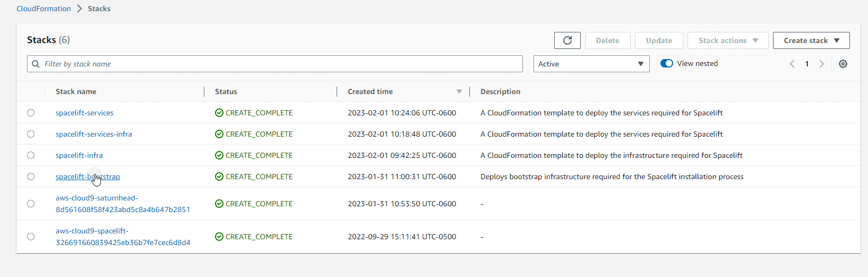Screen dimensions: 868x277
Task: Click the Stacks breadcrumb text
Action: tap(99, 9)
